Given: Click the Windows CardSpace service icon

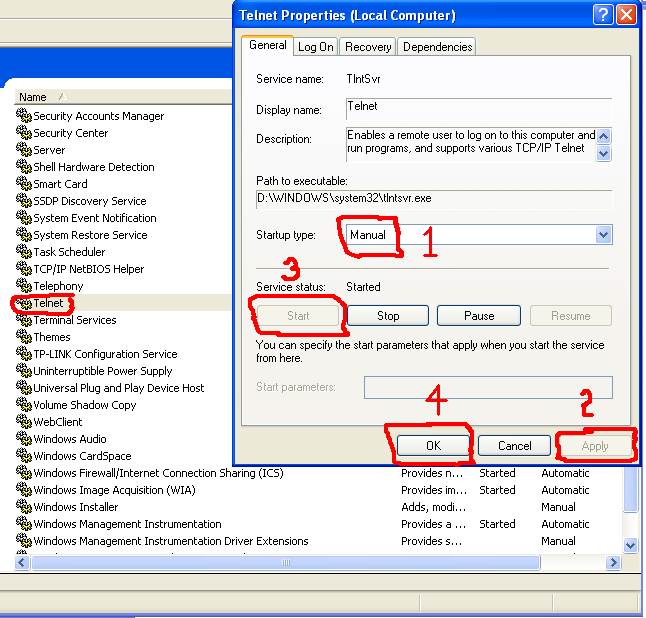Looking at the screenshot, I should [24, 455].
